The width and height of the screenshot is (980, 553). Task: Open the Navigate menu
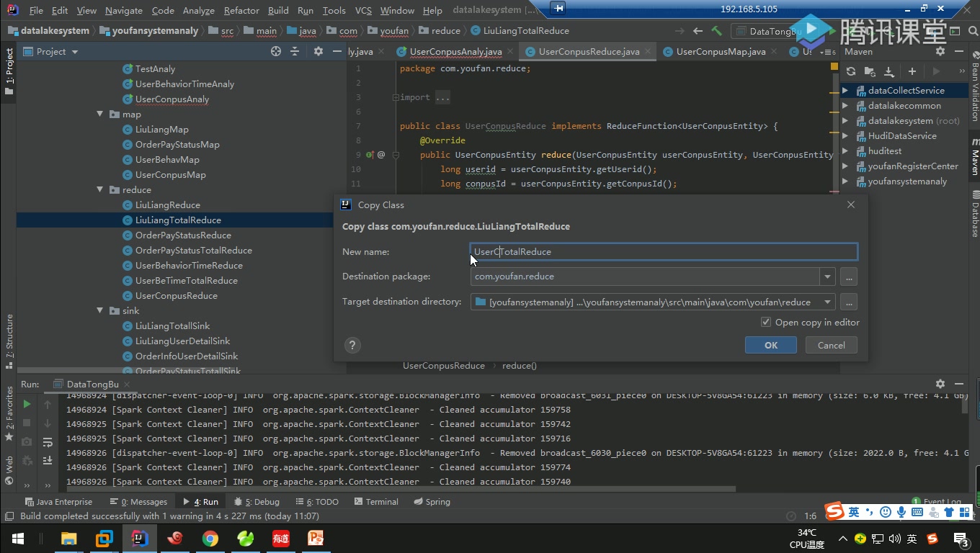tap(123, 11)
